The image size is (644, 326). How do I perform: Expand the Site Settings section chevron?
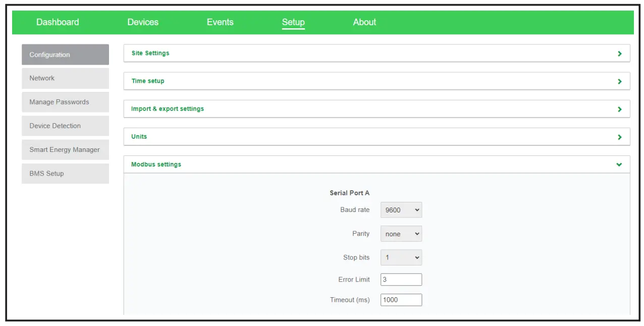click(x=620, y=53)
